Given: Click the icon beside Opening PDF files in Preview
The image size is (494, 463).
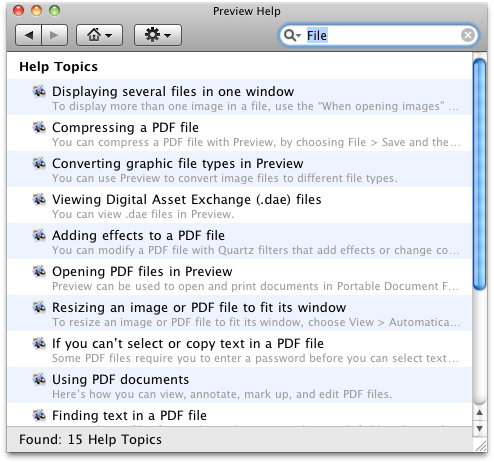Looking at the screenshot, I should click(39, 271).
